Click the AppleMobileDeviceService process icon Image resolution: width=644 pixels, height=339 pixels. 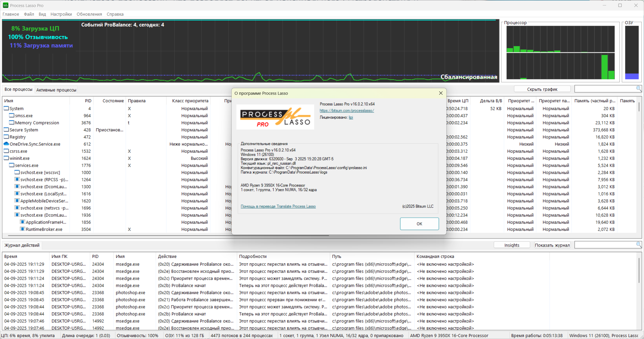(17, 201)
